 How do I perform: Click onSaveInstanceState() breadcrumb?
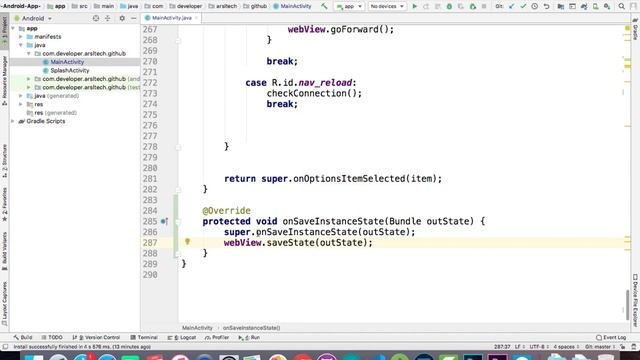(x=251, y=328)
